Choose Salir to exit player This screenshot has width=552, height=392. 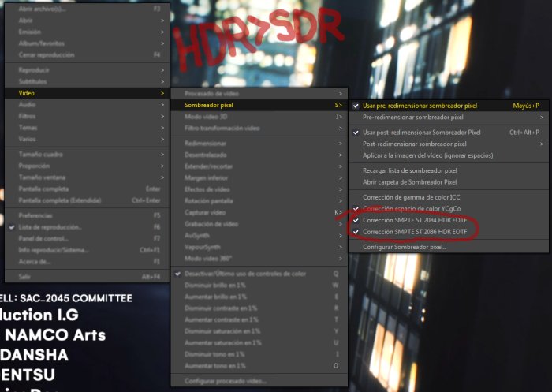87,277
